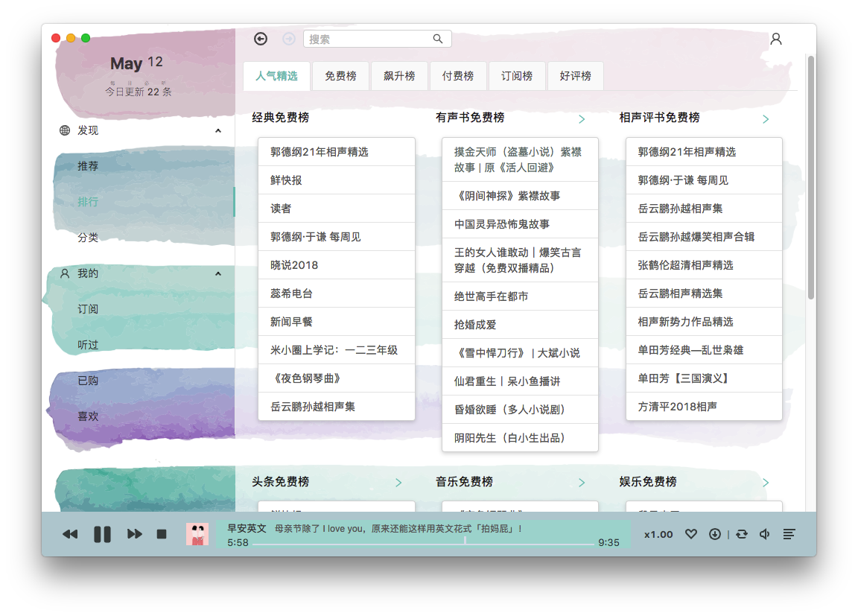Open the user account profile icon

[x=776, y=39]
